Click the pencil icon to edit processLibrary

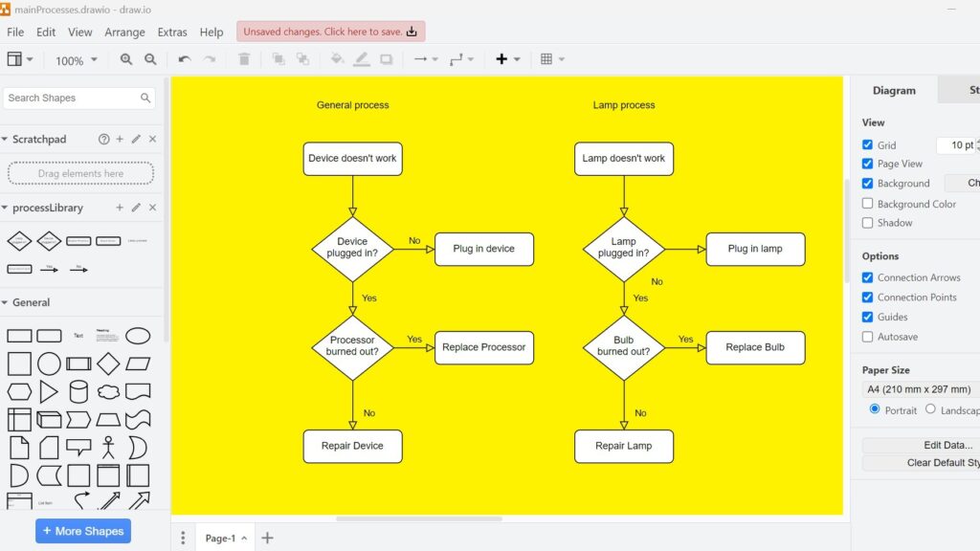(x=134, y=208)
